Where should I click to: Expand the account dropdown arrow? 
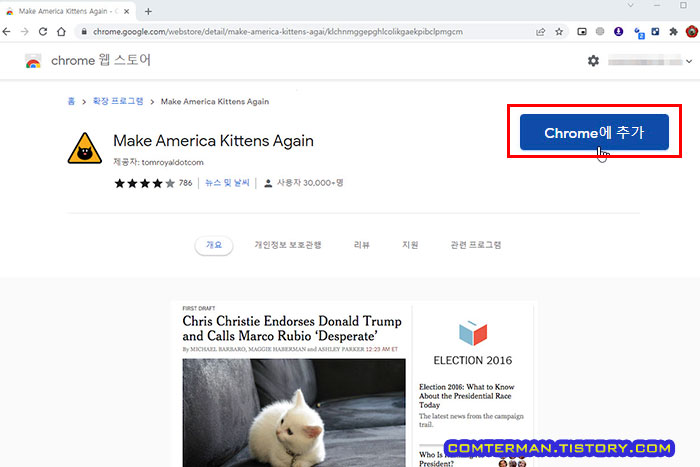689,61
